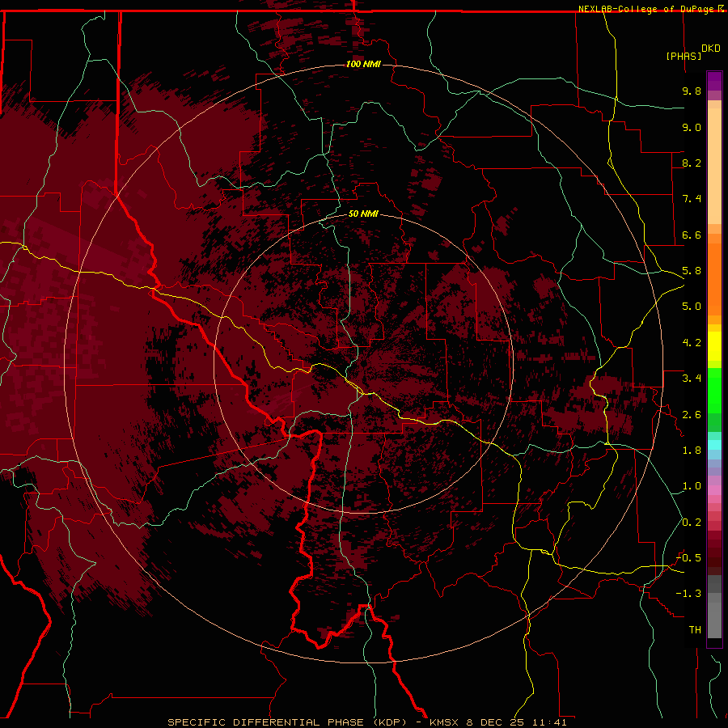Click the Specific Differential Phase (KDP) title text
The image size is (728, 728).
click(287, 722)
